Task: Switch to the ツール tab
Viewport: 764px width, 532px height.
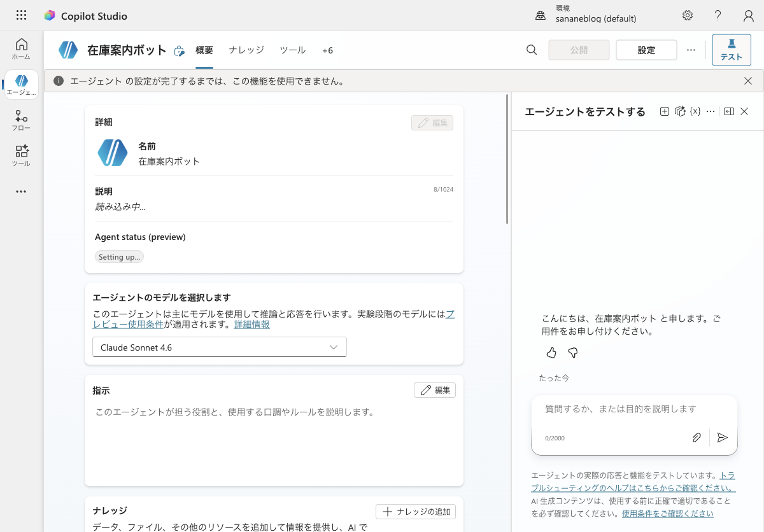Action: coord(293,50)
